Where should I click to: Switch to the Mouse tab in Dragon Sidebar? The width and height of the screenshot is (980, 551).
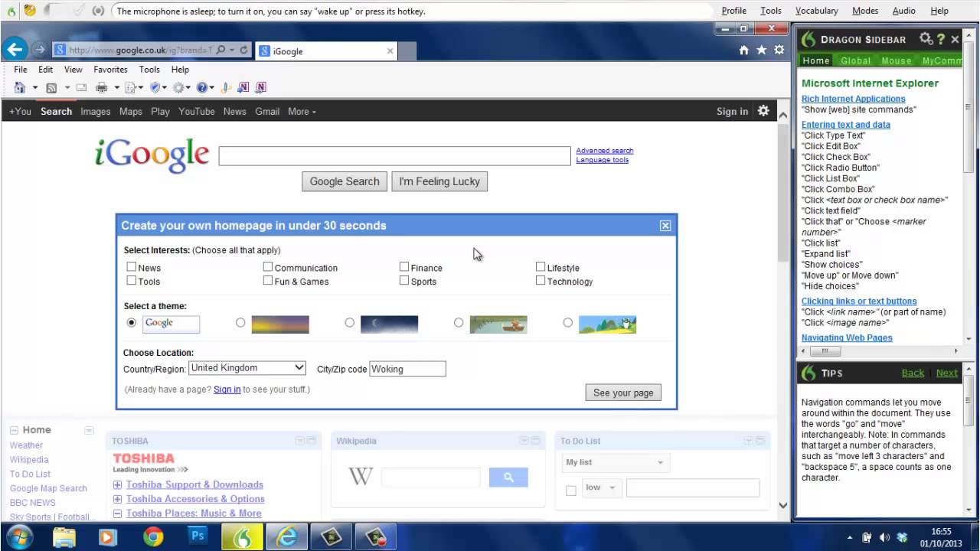click(896, 60)
